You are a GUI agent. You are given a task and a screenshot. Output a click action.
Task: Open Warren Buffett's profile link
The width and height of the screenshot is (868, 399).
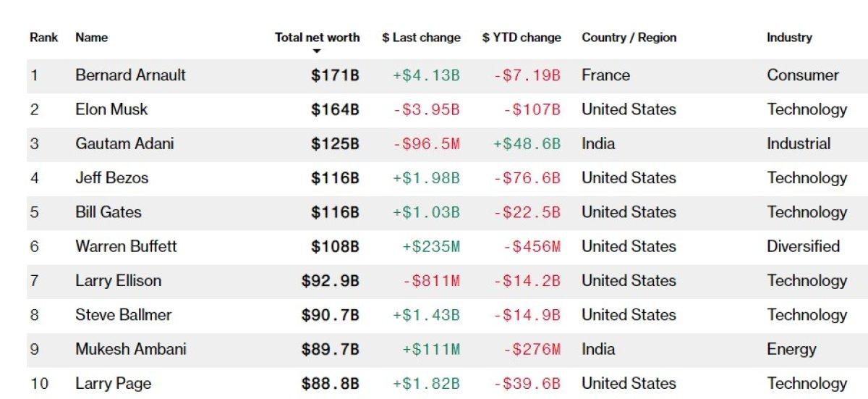(x=126, y=246)
